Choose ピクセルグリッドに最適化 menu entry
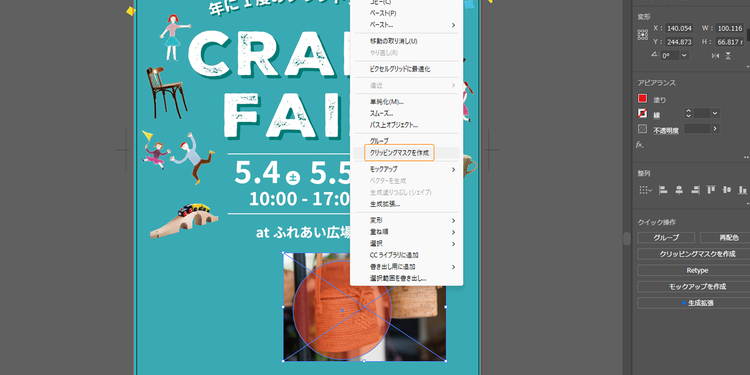 point(407,69)
